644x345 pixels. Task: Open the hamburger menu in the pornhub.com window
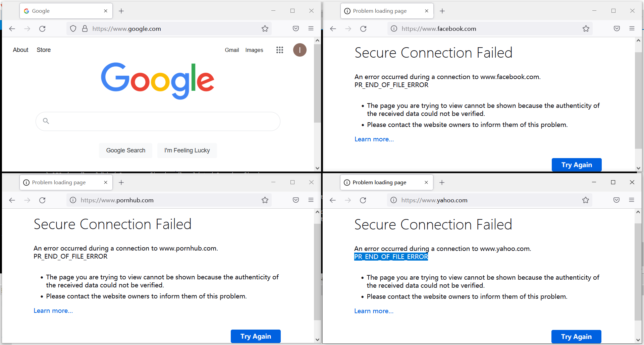coord(311,200)
